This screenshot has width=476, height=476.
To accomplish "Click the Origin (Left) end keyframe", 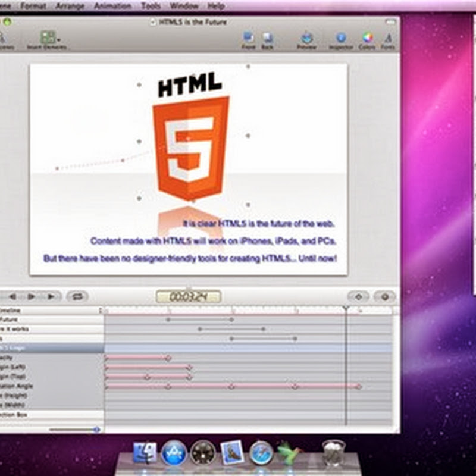I will click(189, 368).
